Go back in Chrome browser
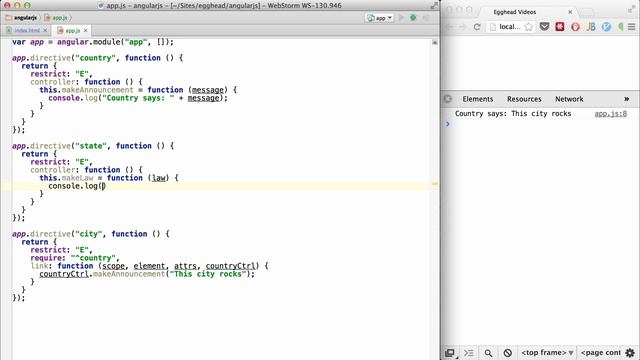The height and width of the screenshot is (360, 640). coord(449,27)
